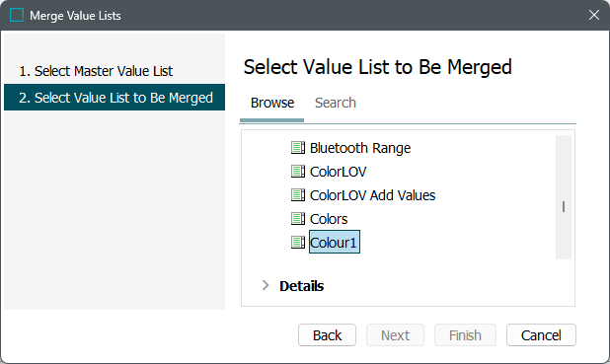
Task: Click the value list vertical scrollbar thumb
Action: [x=564, y=206]
